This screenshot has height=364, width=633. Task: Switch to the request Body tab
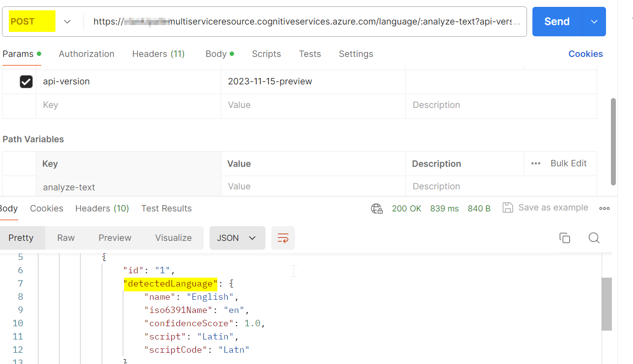(220, 54)
